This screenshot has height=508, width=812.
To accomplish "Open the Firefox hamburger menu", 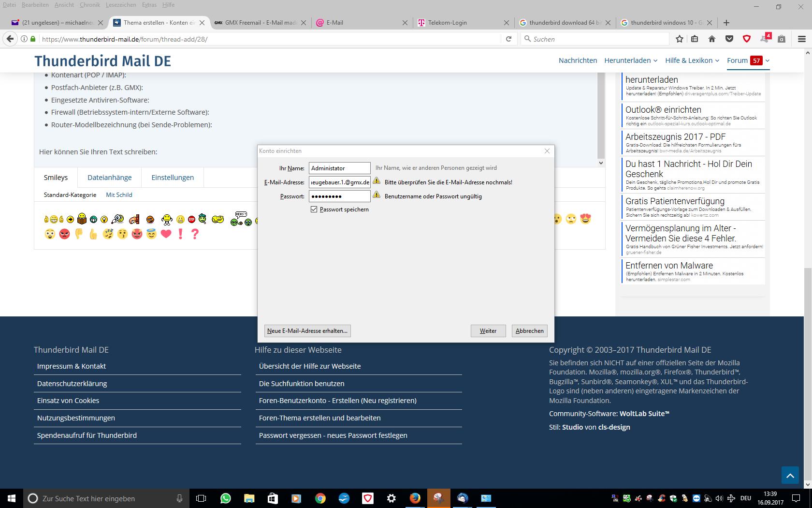I will click(x=802, y=39).
